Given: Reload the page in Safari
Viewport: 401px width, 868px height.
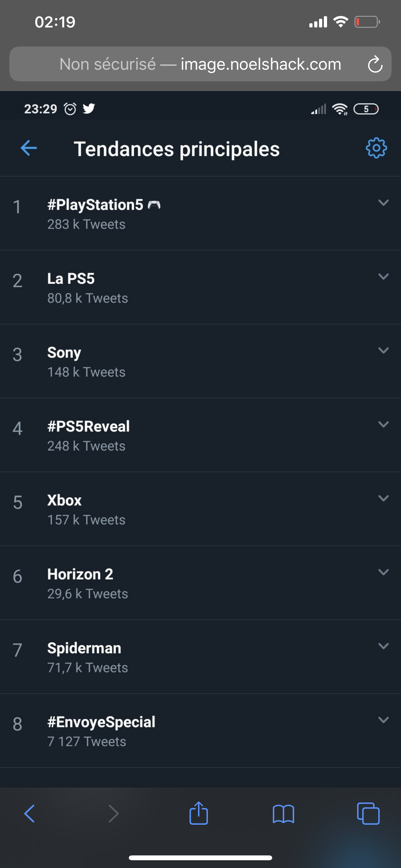Looking at the screenshot, I should (375, 64).
